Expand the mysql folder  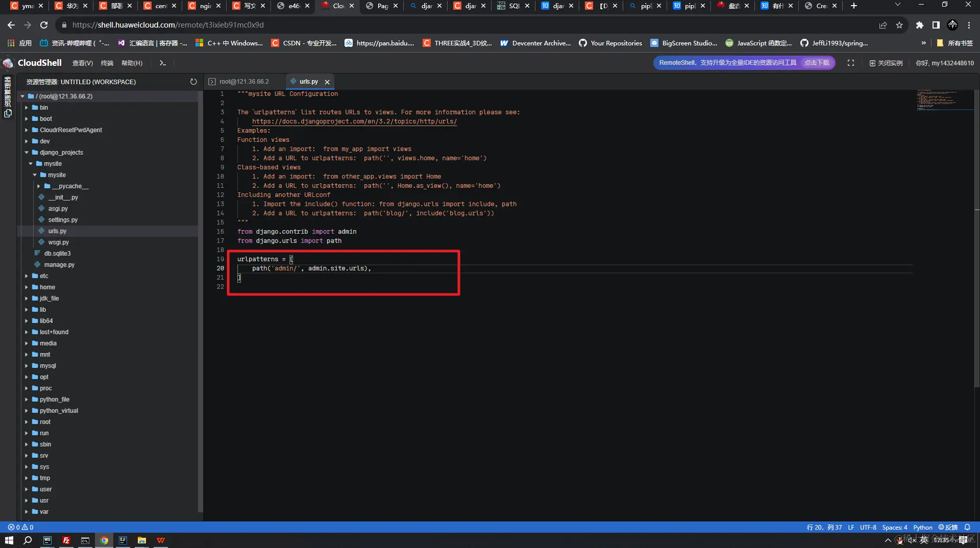pyautogui.click(x=27, y=366)
